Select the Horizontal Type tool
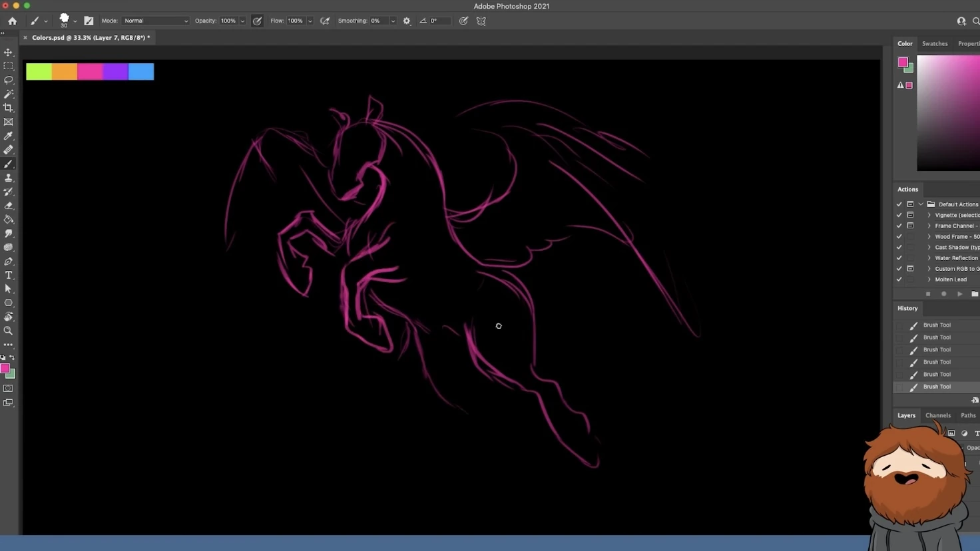This screenshot has width=980, height=551. [9, 275]
